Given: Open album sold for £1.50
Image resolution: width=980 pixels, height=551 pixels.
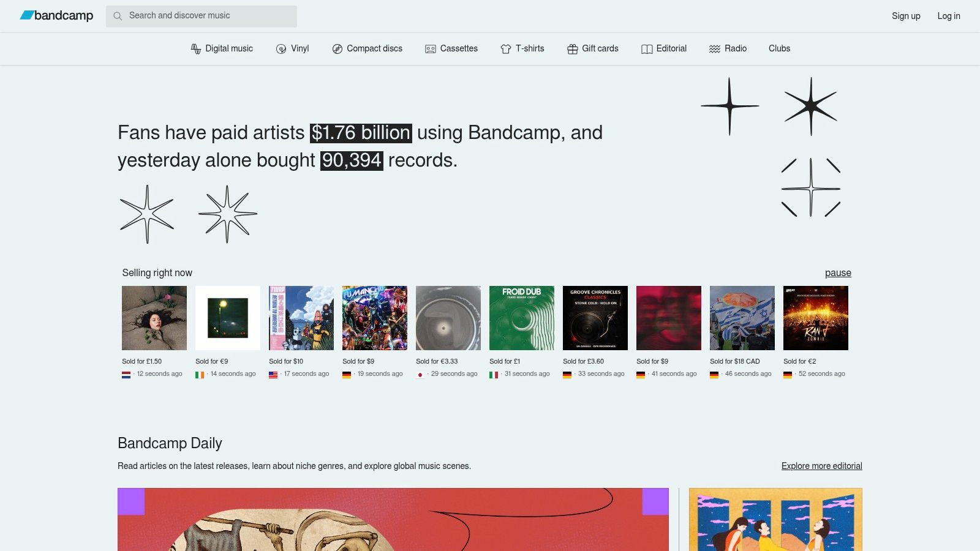Looking at the screenshot, I should point(154,318).
